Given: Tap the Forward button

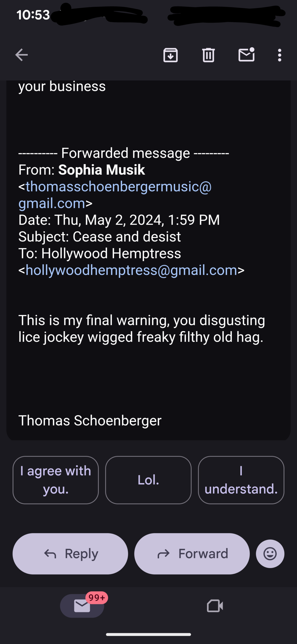Looking at the screenshot, I should tap(192, 554).
